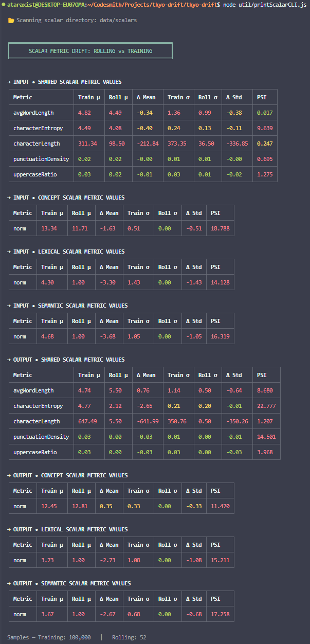This screenshot has width=310, height=644.
Task: Click avgWordLength row in input shared table
Action: click(143, 113)
